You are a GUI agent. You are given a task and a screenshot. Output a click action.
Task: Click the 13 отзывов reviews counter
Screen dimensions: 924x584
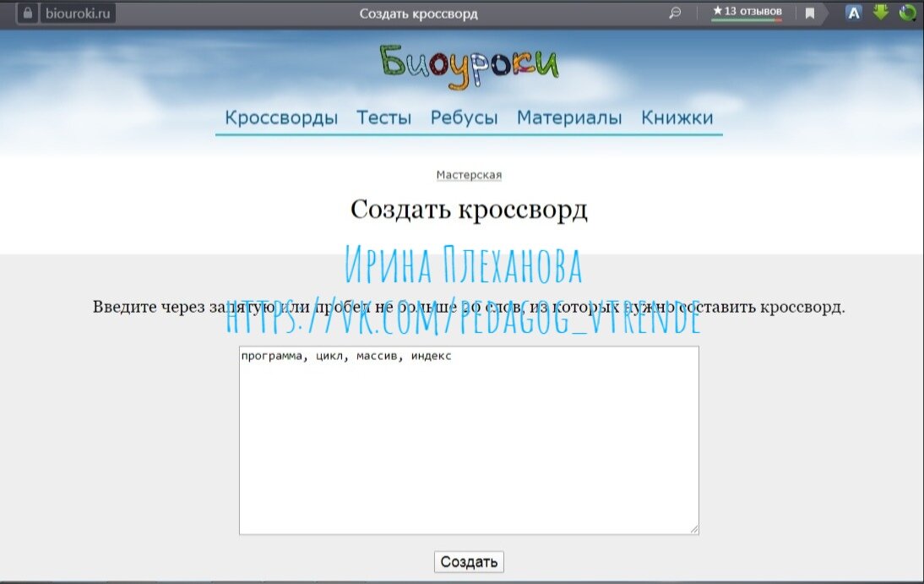point(752,10)
